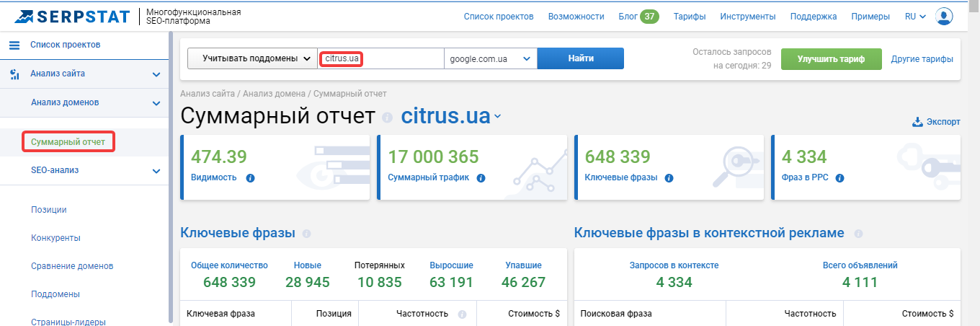Expand the SEO-анализ sidebar chevron
The image size is (980, 326).
pos(156,171)
